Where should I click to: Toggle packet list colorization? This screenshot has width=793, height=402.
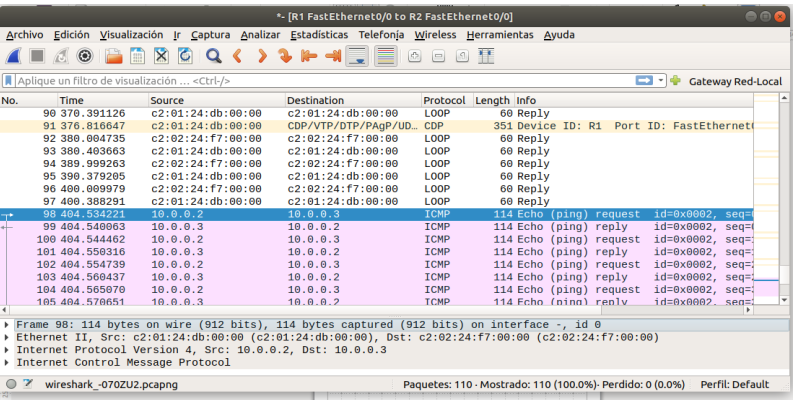point(386,56)
